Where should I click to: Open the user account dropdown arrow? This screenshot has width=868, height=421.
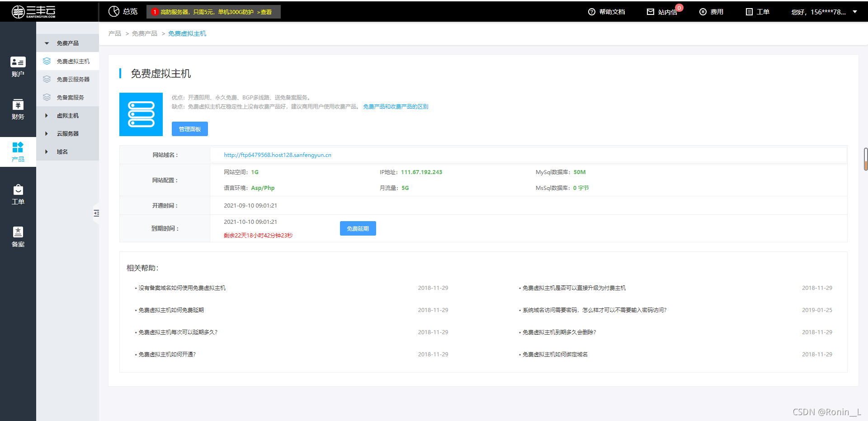coord(855,12)
